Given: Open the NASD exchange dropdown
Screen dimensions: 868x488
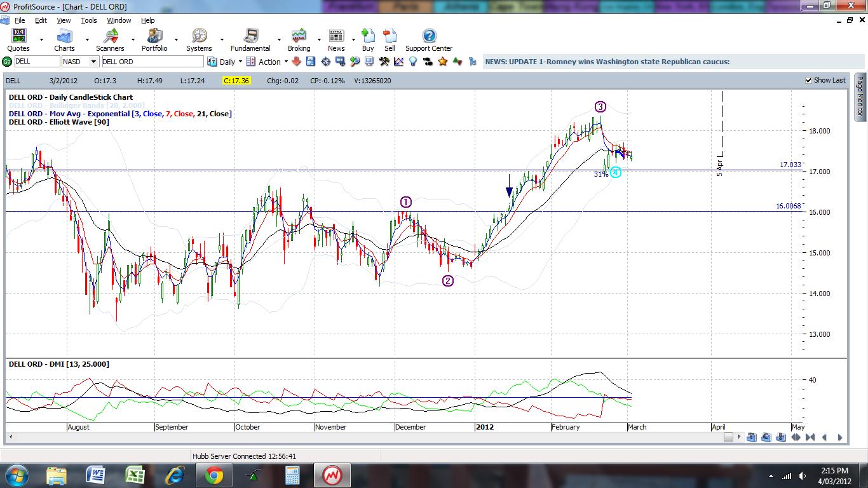Looking at the screenshot, I should click(x=94, y=62).
